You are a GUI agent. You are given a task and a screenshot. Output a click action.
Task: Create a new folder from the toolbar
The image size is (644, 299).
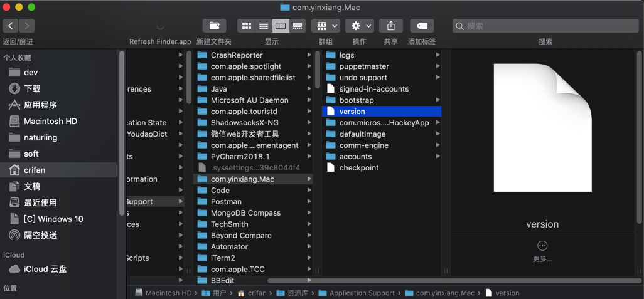(215, 26)
